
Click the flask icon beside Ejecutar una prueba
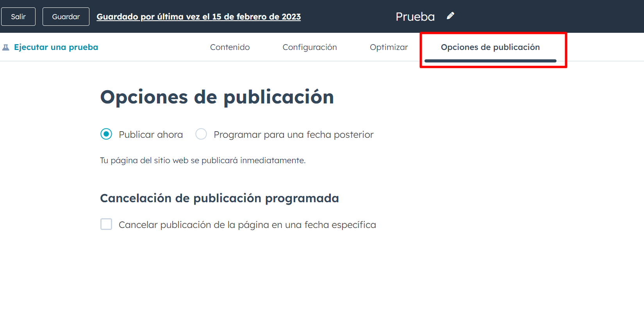click(x=6, y=48)
